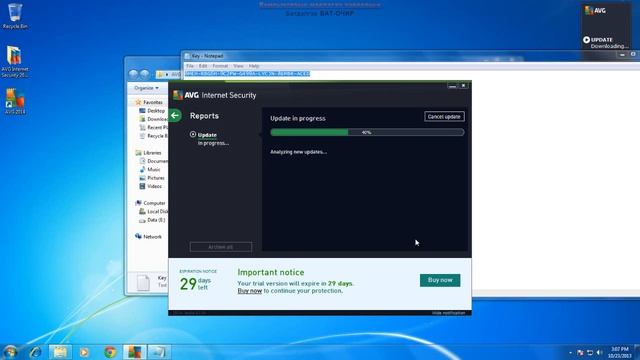Select Music library in Explorer sidebar
The height and width of the screenshot is (360, 640).
(150, 169)
